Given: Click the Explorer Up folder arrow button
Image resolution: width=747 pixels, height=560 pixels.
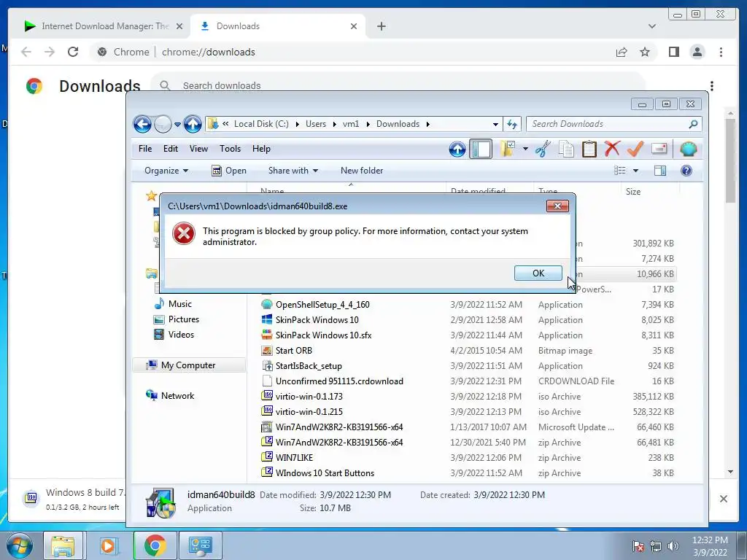Looking at the screenshot, I should tap(193, 124).
